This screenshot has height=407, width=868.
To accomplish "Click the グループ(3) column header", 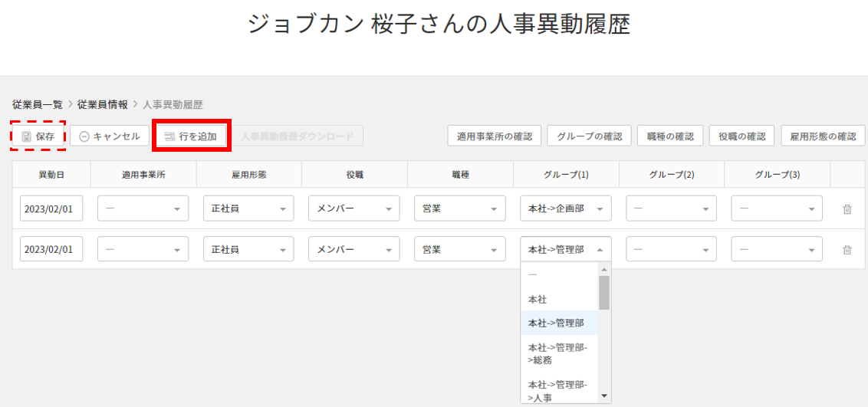I will pyautogui.click(x=778, y=174).
